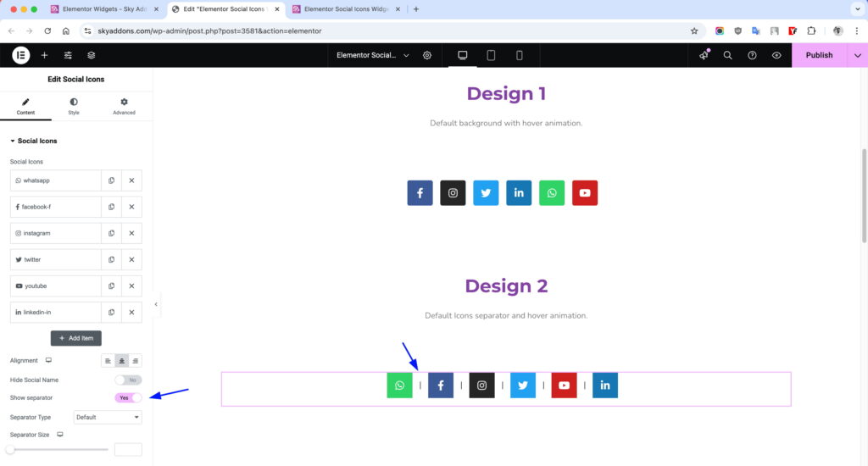
Task: Click Design 2 YouTube icon
Action: point(564,386)
